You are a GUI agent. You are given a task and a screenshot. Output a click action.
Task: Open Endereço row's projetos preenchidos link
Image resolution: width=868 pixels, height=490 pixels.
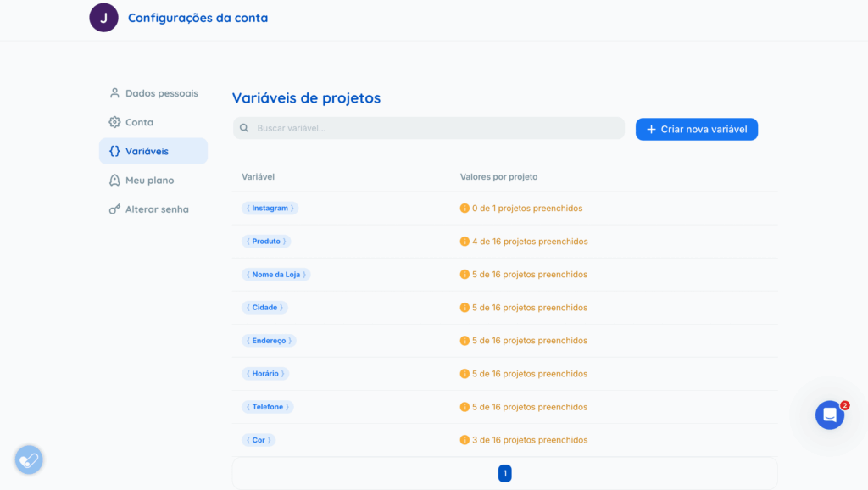click(x=529, y=341)
